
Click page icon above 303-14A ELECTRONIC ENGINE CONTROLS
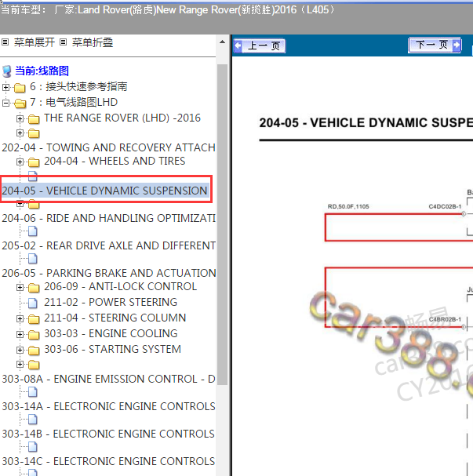click(x=33, y=392)
